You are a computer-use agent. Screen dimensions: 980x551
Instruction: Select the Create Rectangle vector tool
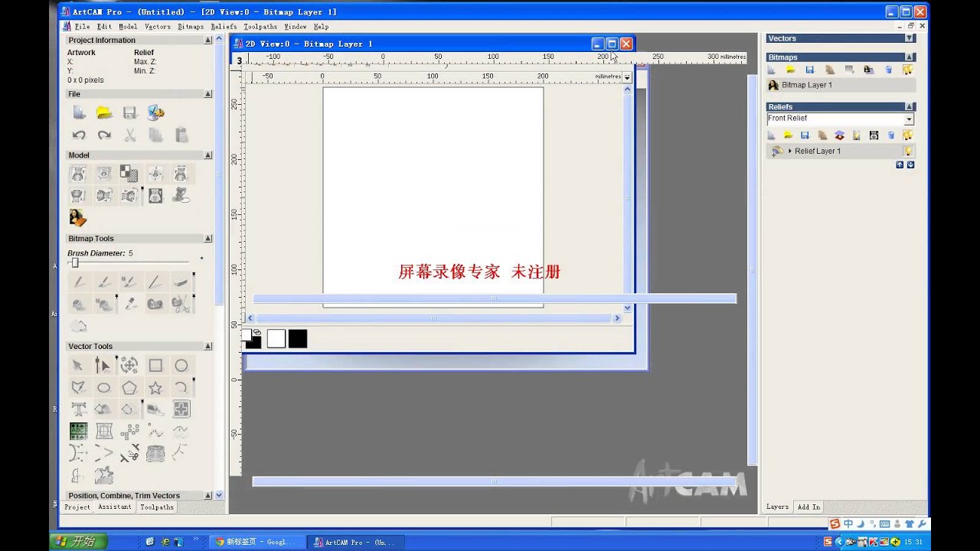click(155, 365)
